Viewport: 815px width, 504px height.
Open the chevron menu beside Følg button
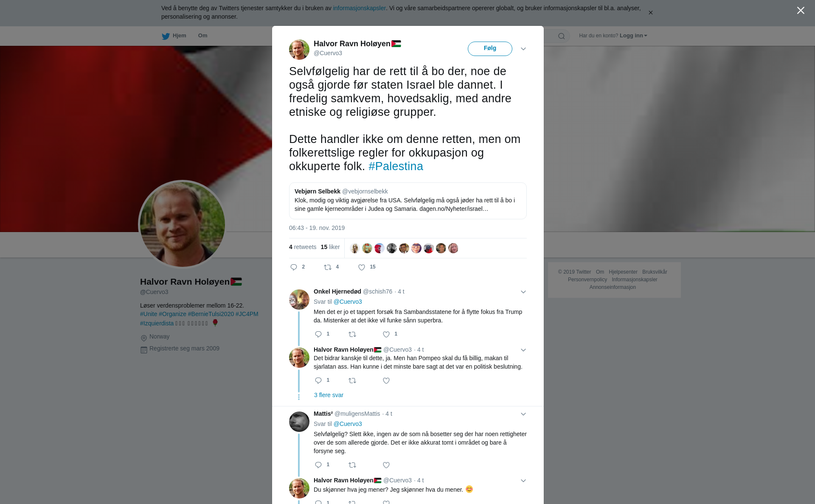click(523, 49)
